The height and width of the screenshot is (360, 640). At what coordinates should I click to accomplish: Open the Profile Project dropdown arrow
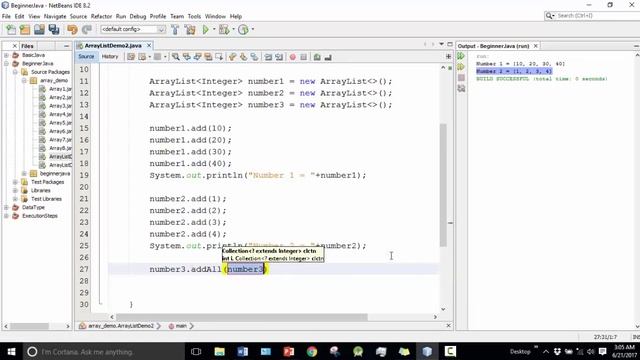click(x=253, y=29)
